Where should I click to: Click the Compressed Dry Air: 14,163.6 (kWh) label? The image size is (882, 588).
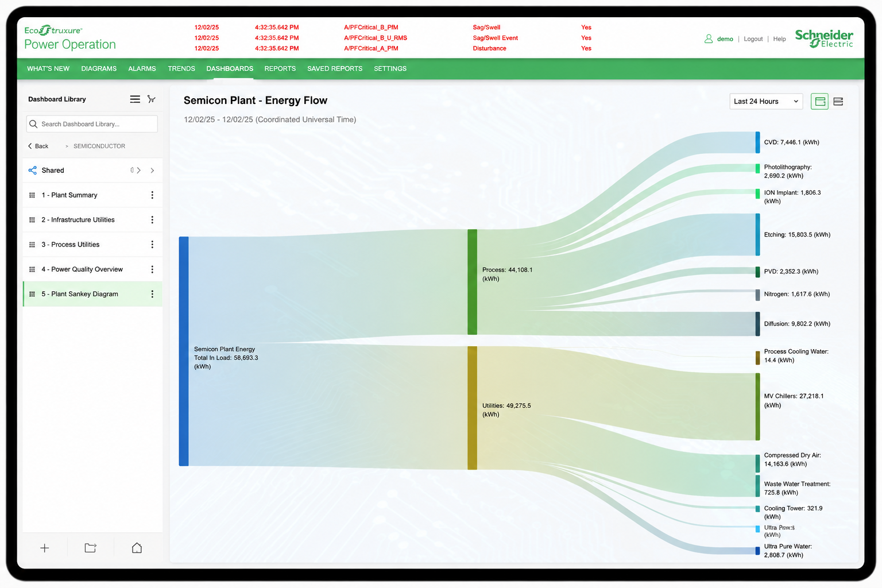[x=792, y=459]
